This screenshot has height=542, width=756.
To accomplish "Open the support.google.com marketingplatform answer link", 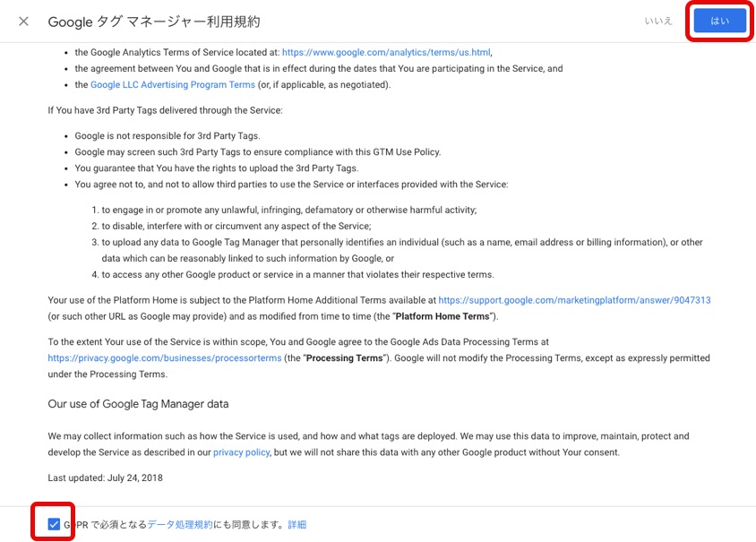I will (x=574, y=300).
